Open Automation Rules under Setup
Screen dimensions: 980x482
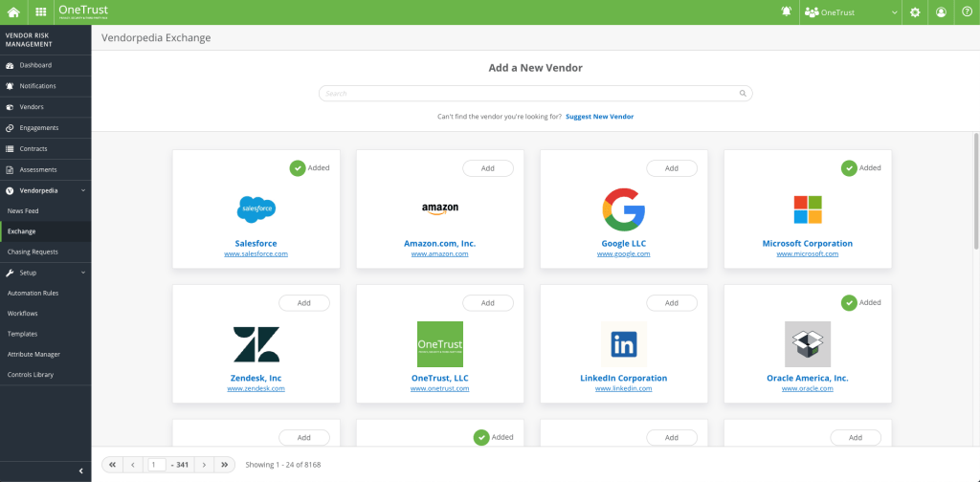46,293
